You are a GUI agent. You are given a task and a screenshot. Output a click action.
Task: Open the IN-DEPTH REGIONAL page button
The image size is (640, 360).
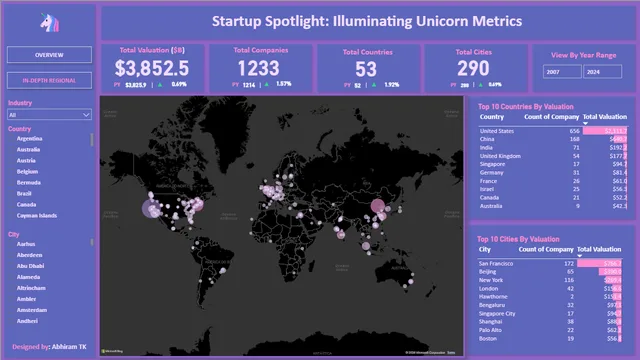pos(49,80)
